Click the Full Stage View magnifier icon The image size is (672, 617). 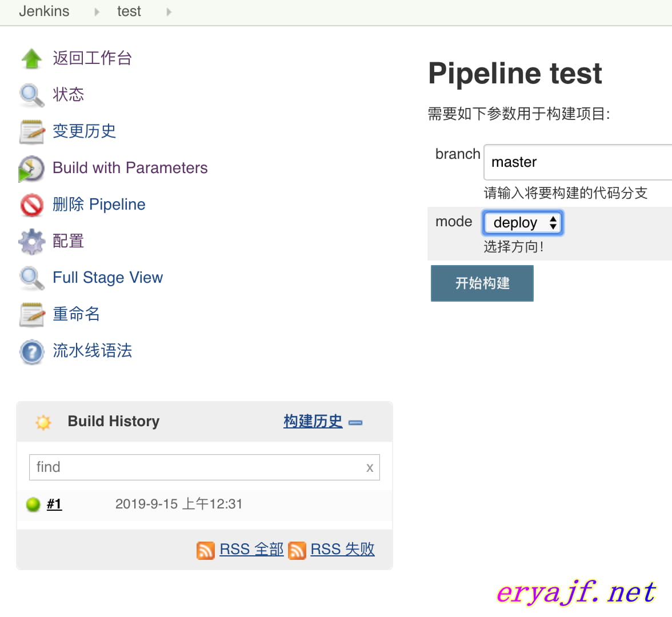click(31, 278)
